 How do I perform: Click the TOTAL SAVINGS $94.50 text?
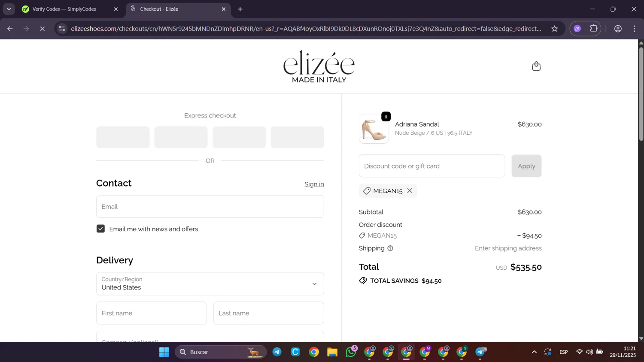[x=406, y=281]
